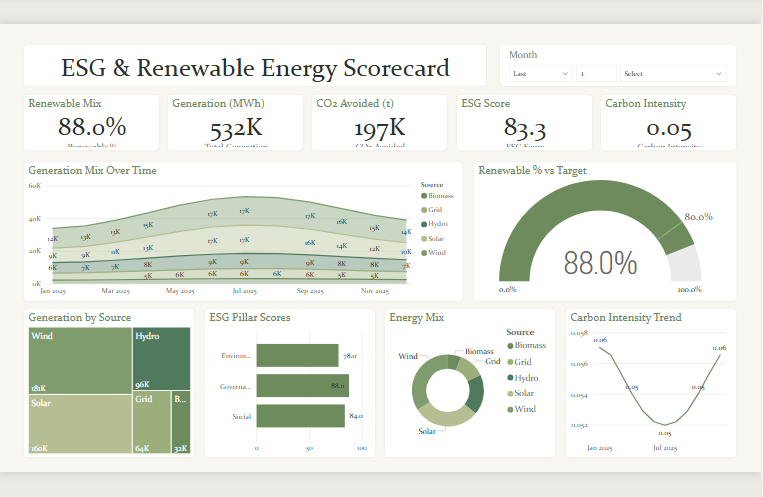Viewport: 763px width, 497px height.
Task: Select the Hydro tile in the treemap
Action: 162,359
